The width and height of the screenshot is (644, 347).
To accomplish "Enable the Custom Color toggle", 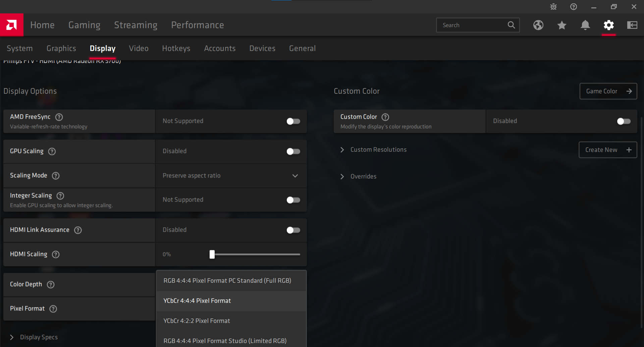I will tap(624, 121).
